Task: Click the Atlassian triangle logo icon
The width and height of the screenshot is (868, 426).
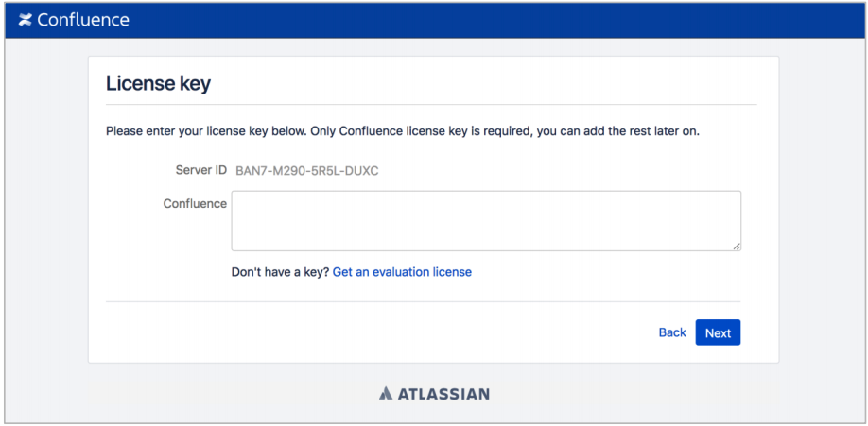Action: [x=386, y=393]
